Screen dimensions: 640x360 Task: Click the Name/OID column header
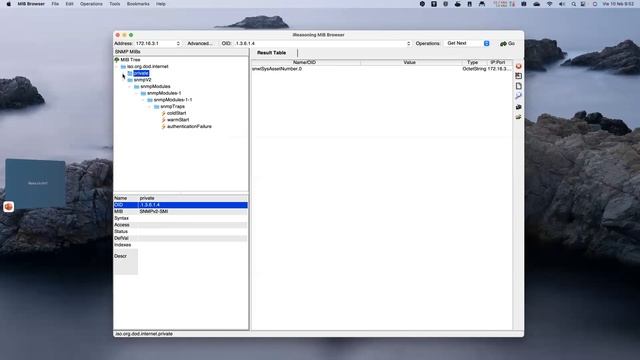pyautogui.click(x=306, y=62)
